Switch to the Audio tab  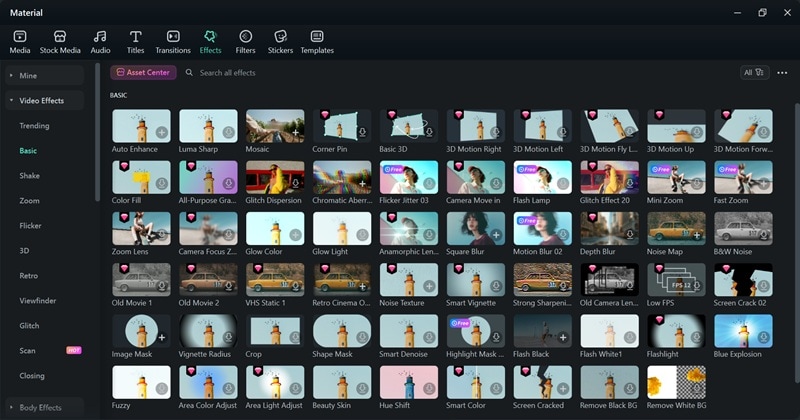point(101,42)
